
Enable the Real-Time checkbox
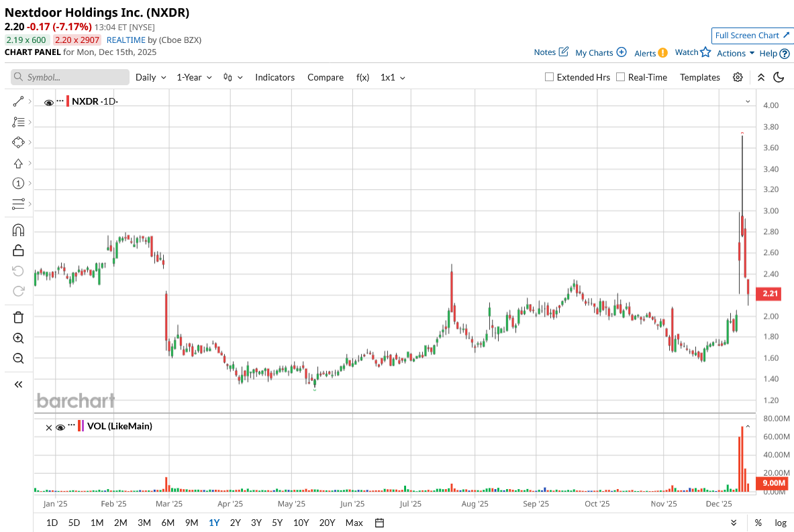click(x=620, y=77)
